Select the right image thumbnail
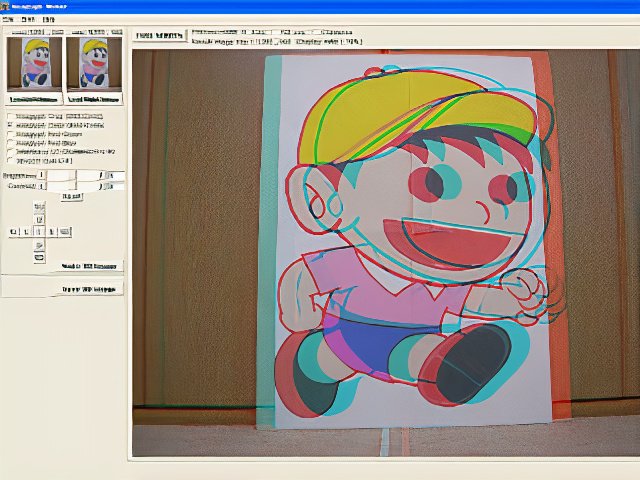 (x=94, y=64)
